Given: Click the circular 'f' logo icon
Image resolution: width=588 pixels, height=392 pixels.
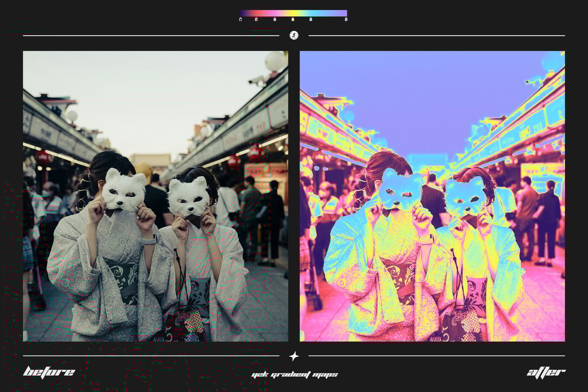Looking at the screenshot, I should (x=294, y=36).
